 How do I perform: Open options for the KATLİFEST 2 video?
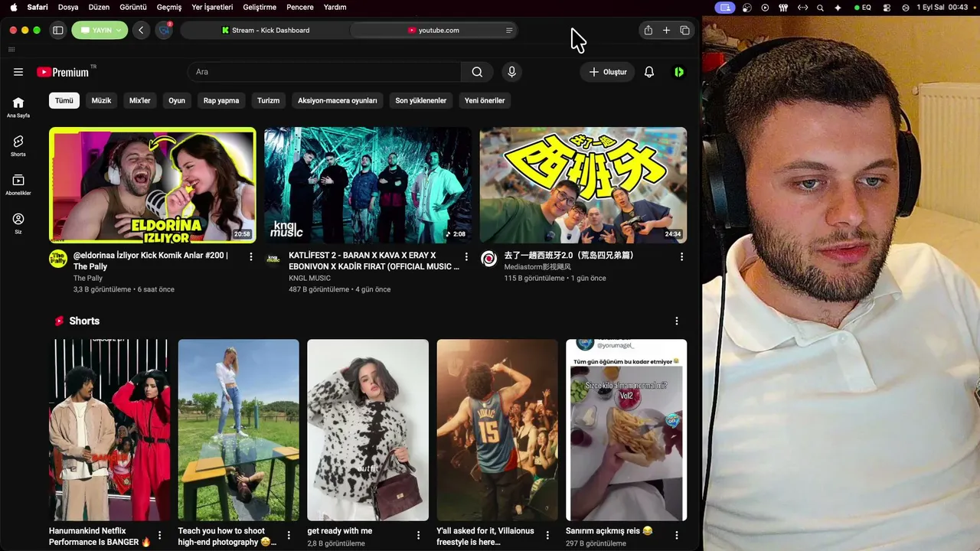466,257
